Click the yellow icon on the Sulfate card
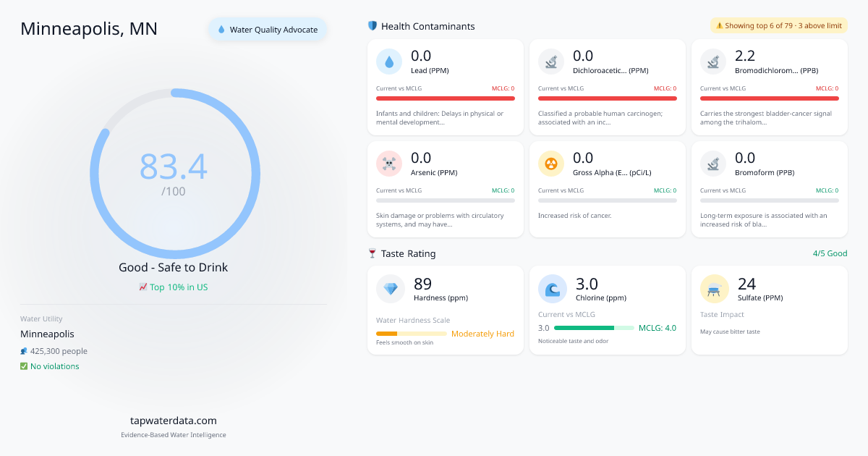868x456 pixels. (x=715, y=289)
